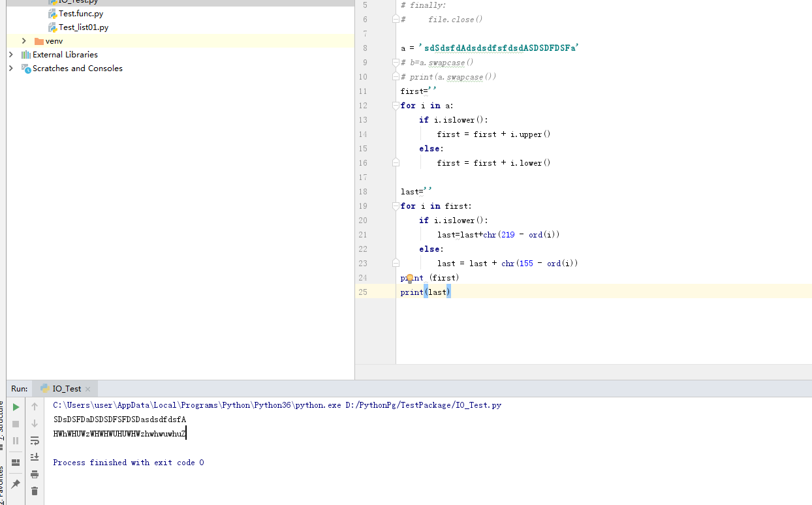The width and height of the screenshot is (812, 505).
Task: Click yellow lightbulb intention icon on line 24
Action: [410, 279]
